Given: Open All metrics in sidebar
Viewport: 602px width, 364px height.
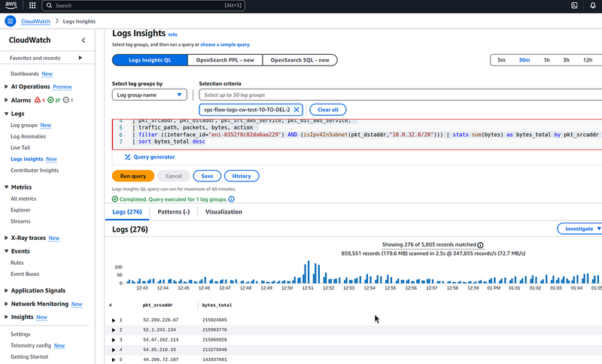Looking at the screenshot, I should 23,199.
